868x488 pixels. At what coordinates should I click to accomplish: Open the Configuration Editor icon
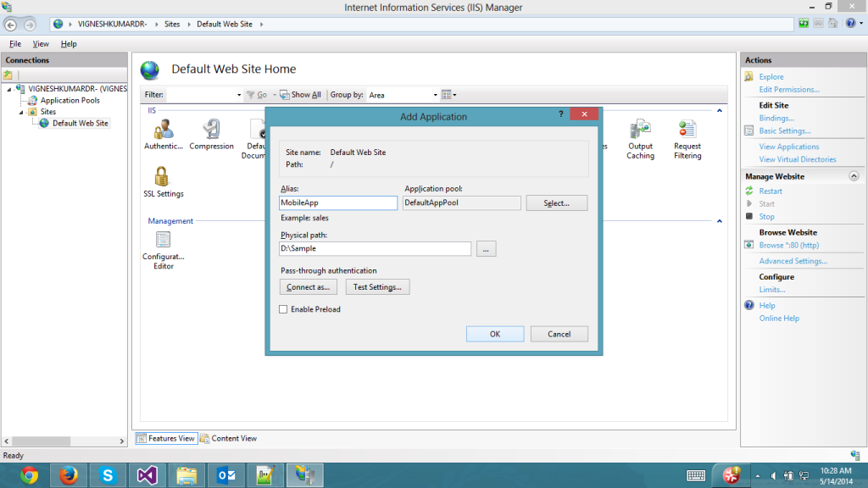click(x=163, y=241)
